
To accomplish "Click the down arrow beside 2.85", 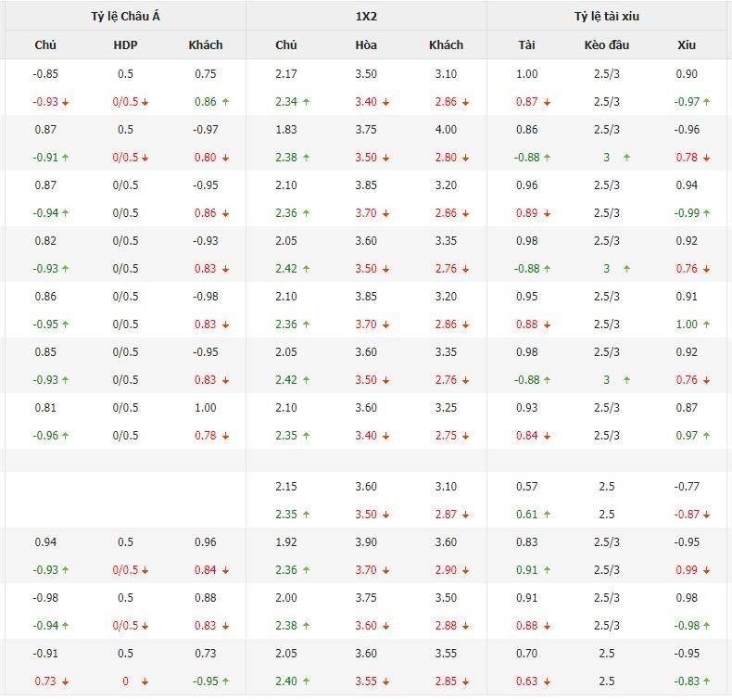I will 466,681.
